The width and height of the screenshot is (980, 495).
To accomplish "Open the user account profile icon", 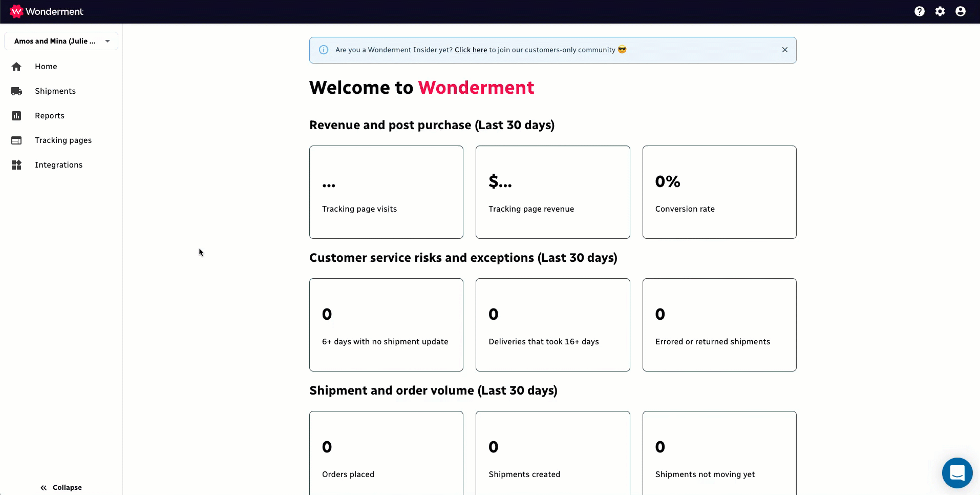I will [x=961, y=11].
